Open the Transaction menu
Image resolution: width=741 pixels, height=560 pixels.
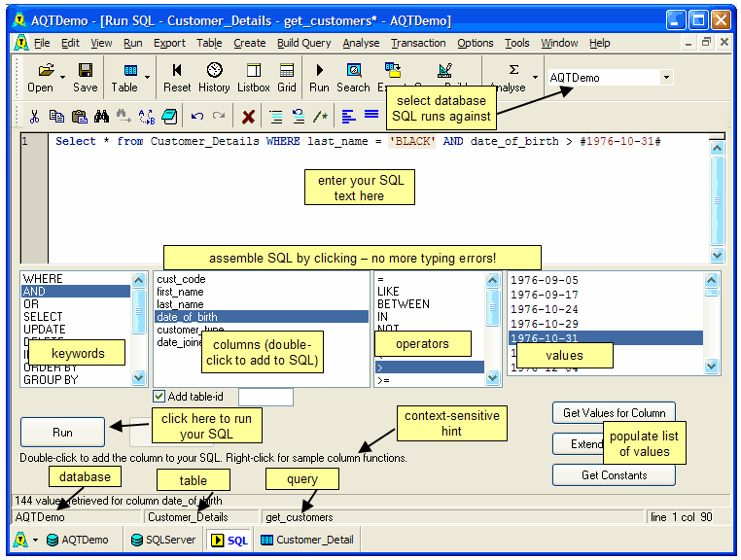pos(418,43)
